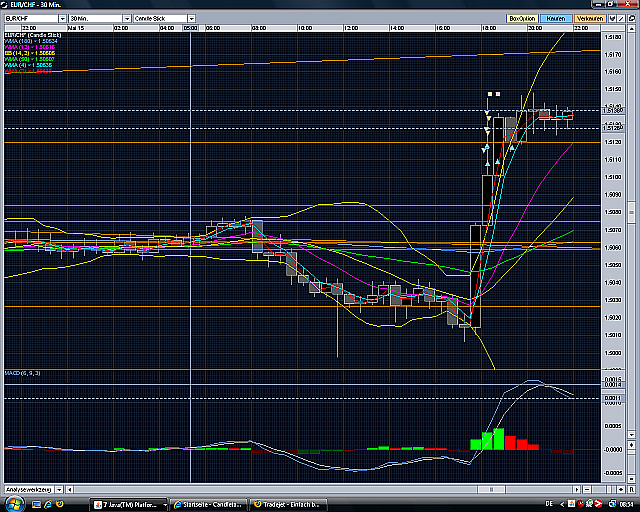Screen dimensions: 640x512
Task: Click the taskbar clock showing 08:54
Action: [625, 503]
